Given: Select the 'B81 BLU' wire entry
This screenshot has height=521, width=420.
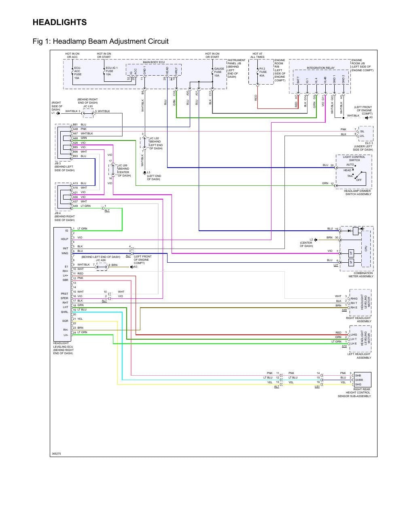Looking at the screenshot, I should click(x=79, y=125).
